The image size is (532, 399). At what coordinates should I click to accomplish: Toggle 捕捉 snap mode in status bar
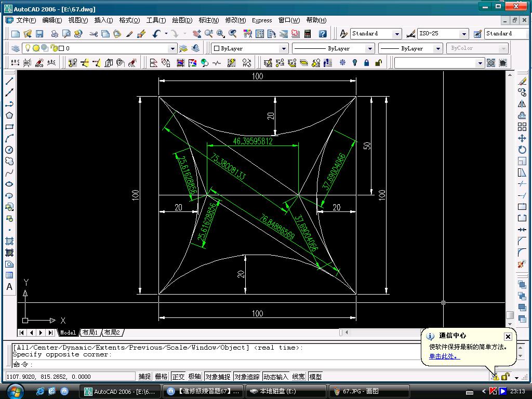tap(144, 377)
